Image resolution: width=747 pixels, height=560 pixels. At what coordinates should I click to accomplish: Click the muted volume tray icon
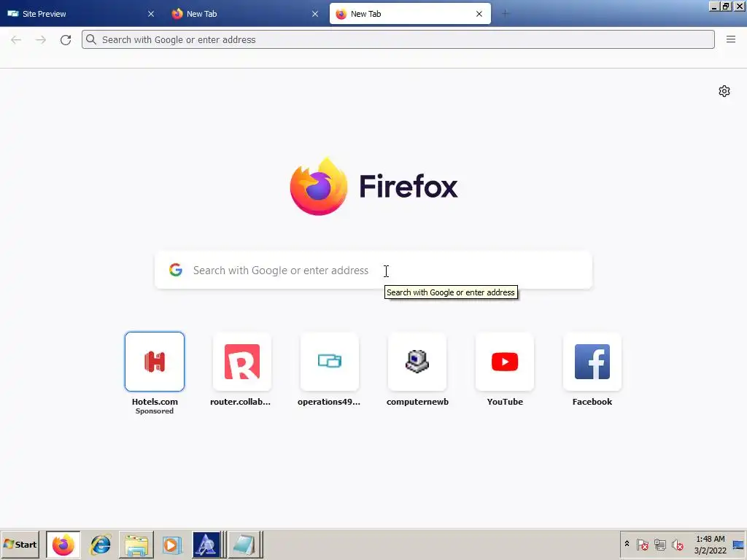click(678, 544)
